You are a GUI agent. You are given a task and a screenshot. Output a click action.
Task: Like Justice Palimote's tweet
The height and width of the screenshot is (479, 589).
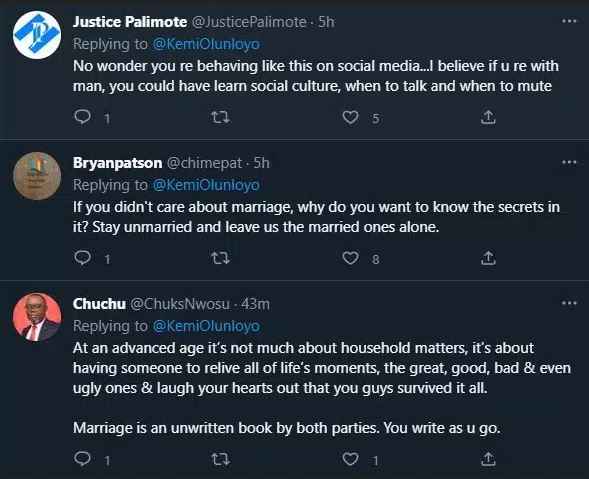pos(350,117)
